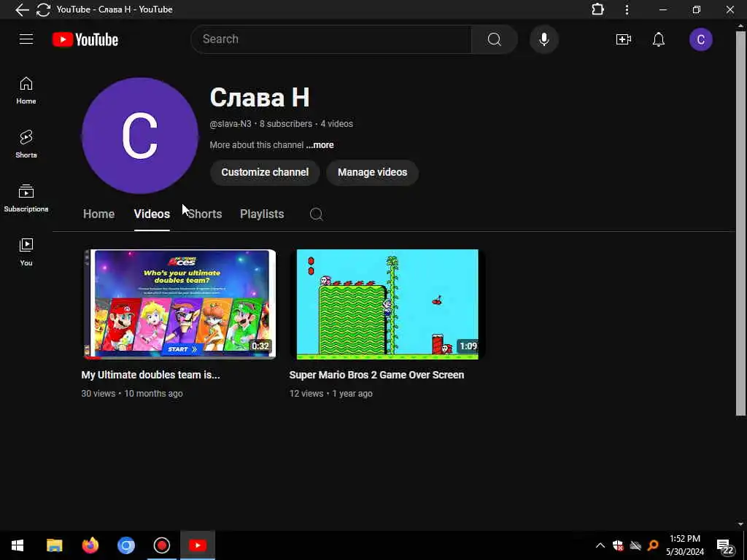Click the YouTube logo
Viewport: 747px width, 560px height.
coord(85,39)
